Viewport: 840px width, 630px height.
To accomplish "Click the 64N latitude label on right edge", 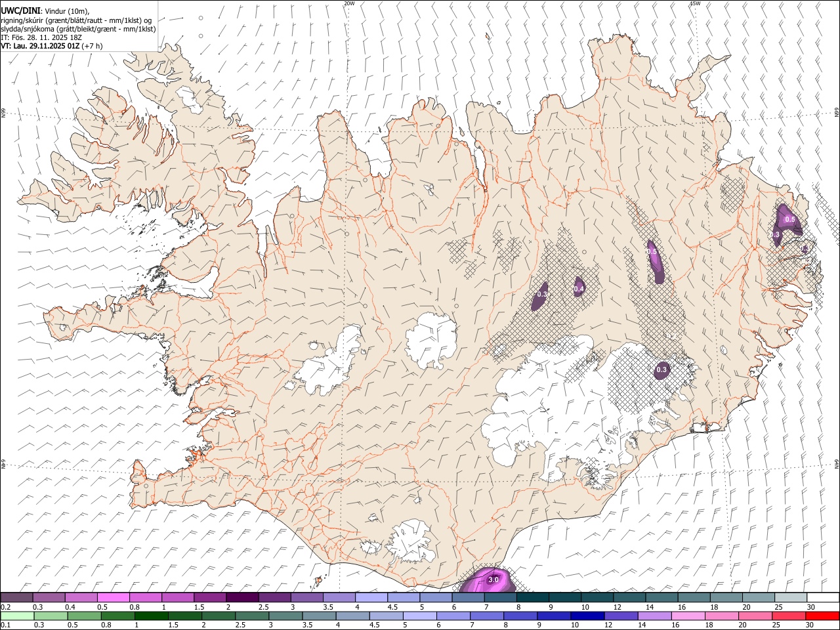I will coord(837,463).
